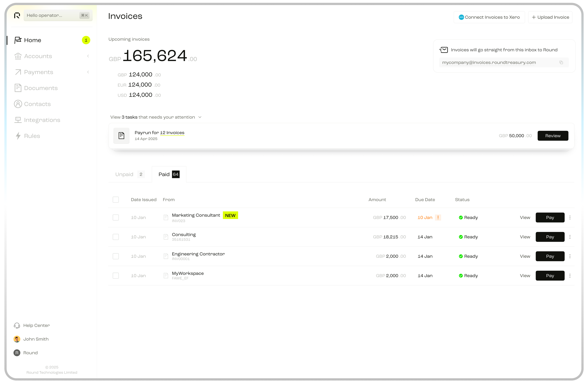
Task: Click the Round logo icon top-left
Action: (17, 16)
